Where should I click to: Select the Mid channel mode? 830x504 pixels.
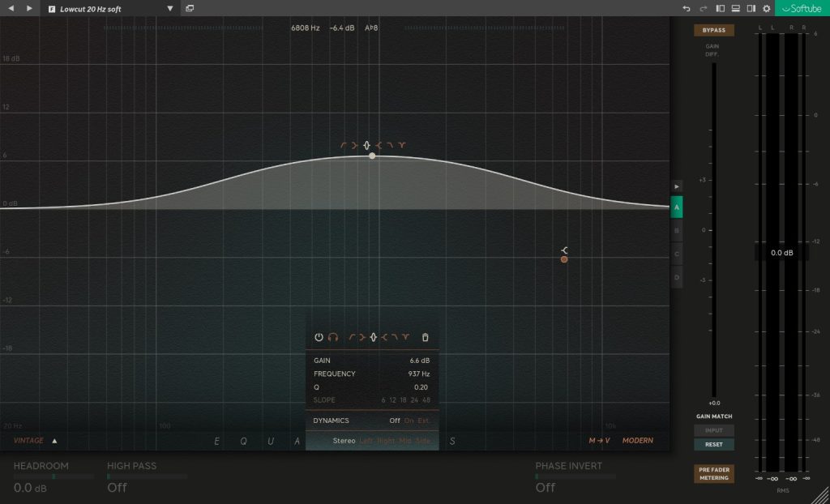[406, 441]
